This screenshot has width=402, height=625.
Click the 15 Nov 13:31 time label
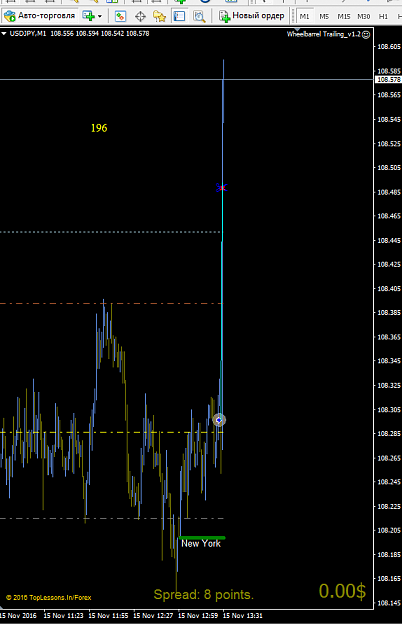point(243,616)
